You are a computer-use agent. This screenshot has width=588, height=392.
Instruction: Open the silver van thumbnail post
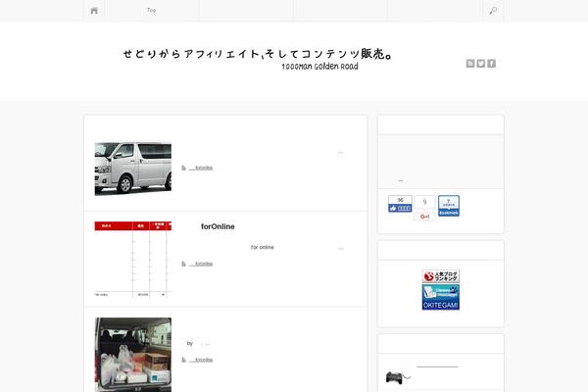pyautogui.click(x=133, y=169)
